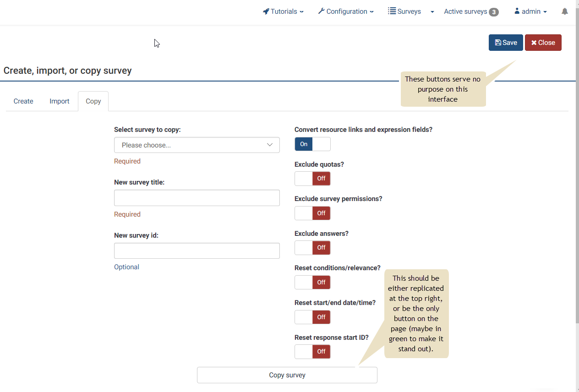Switch to the Create tab
Image resolution: width=579 pixels, height=392 pixels.
pos(23,101)
